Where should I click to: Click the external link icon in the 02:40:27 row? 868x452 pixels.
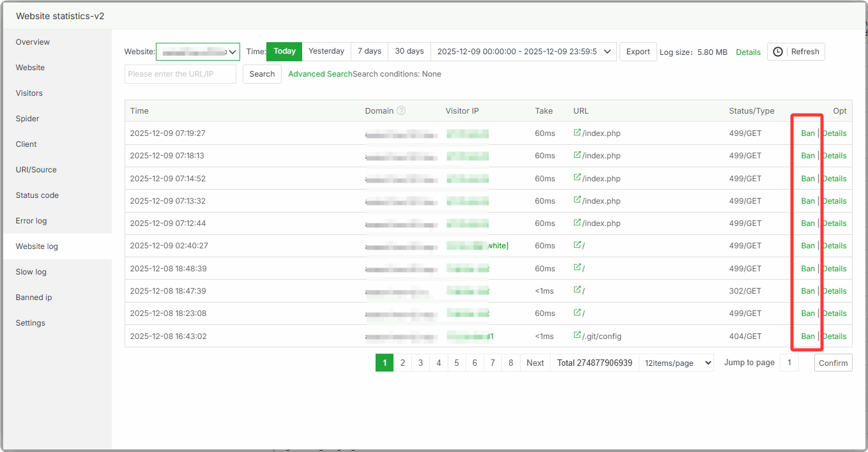click(577, 245)
